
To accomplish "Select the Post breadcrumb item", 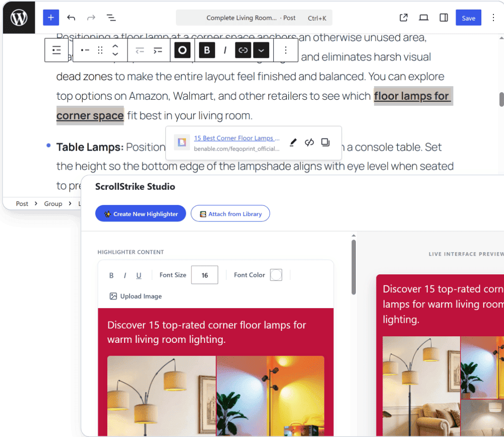I will [22, 203].
